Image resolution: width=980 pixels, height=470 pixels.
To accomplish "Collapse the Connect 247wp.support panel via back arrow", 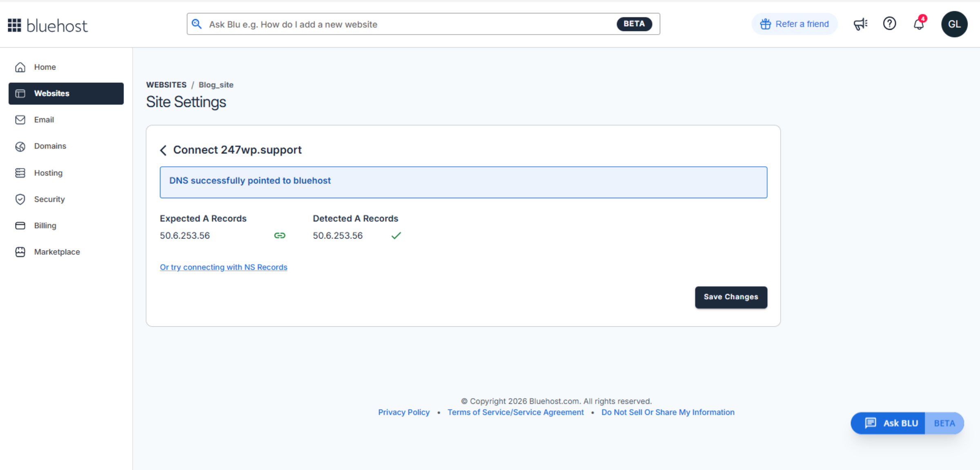I will [163, 150].
